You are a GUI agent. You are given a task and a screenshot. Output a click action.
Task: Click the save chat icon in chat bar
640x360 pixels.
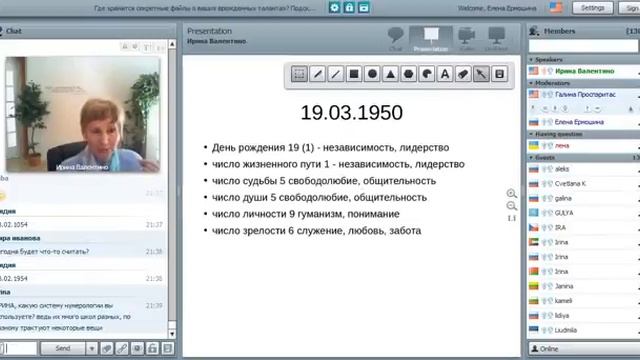[x=167, y=348]
